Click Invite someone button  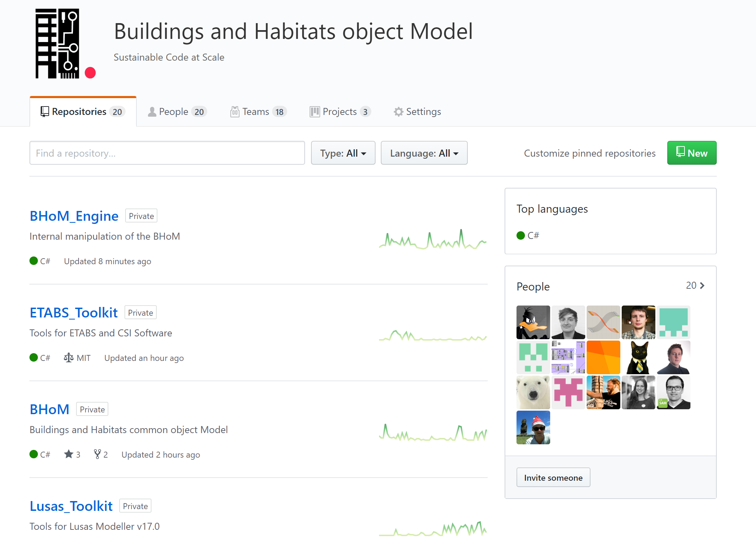[x=553, y=478]
